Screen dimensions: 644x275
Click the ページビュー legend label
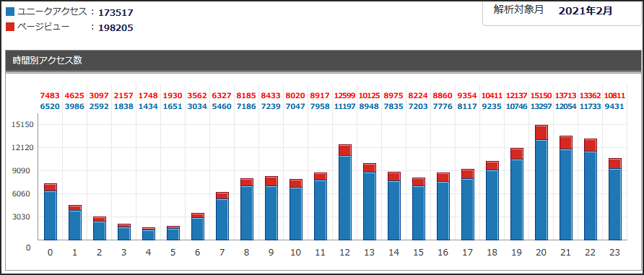(x=43, y=27)
